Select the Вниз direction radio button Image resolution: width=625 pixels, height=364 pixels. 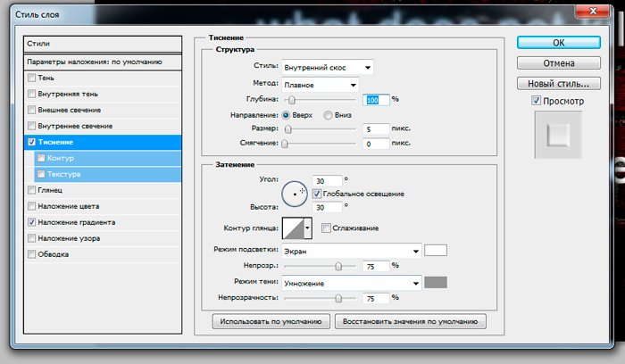coord(329,114)
